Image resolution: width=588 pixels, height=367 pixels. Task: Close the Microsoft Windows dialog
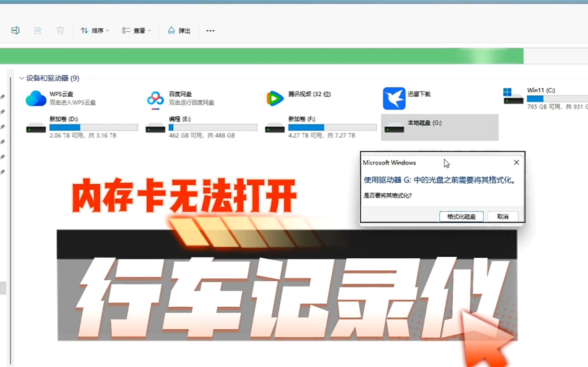(x=516, y=163)
